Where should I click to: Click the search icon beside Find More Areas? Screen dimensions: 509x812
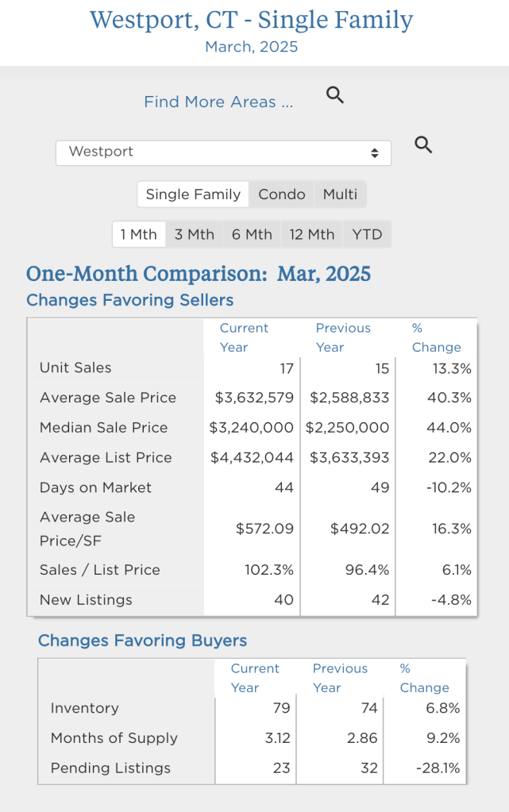335,95
